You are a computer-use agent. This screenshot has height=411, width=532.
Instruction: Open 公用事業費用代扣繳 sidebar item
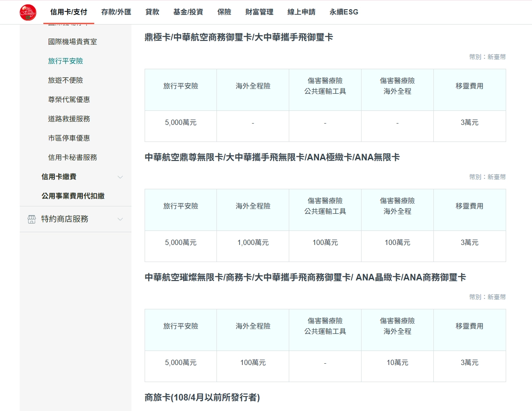pos(73,196)
